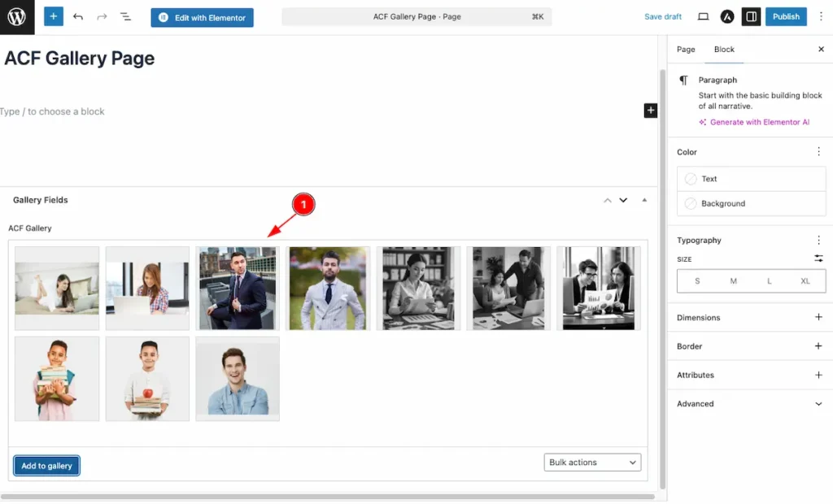Open the Bulk actions dropdown
The image size is (833, 504).
[592, 463]
